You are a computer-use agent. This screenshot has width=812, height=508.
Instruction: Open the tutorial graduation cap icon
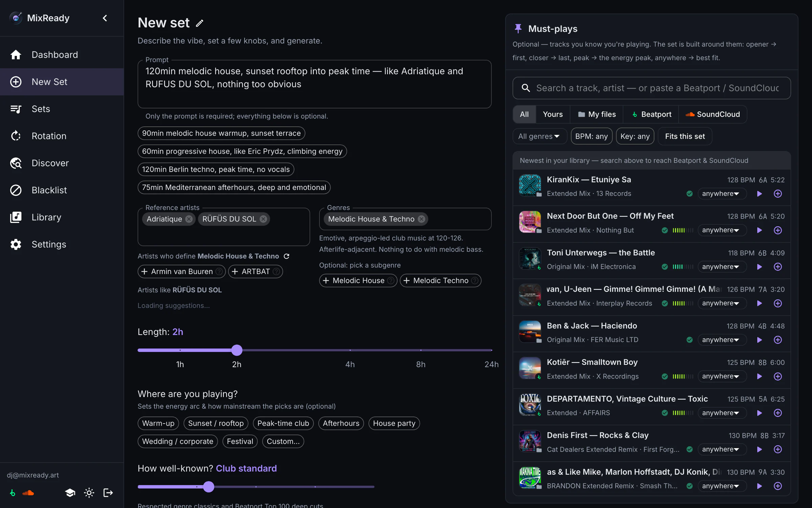[x=70, y=493]
